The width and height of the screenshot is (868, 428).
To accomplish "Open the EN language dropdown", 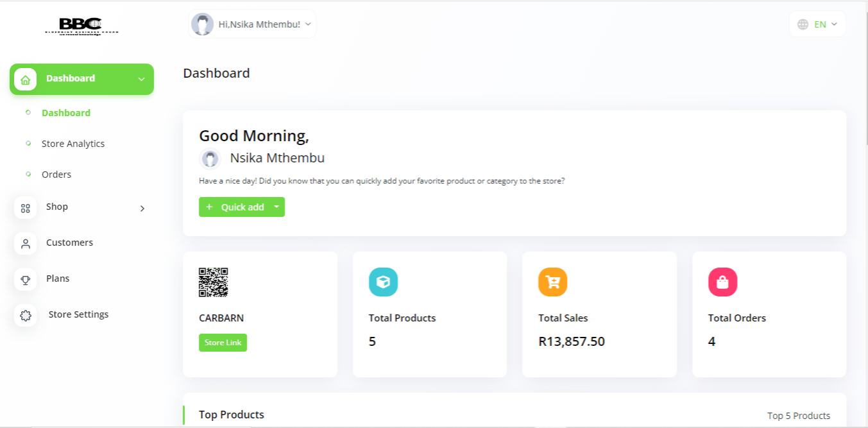I will click(x=818, y=24).
